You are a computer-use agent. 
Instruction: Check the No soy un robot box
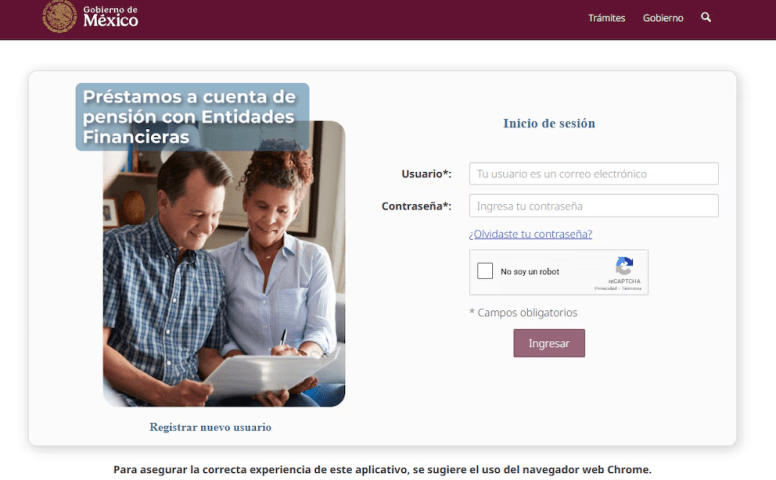(x=485, y=271)
